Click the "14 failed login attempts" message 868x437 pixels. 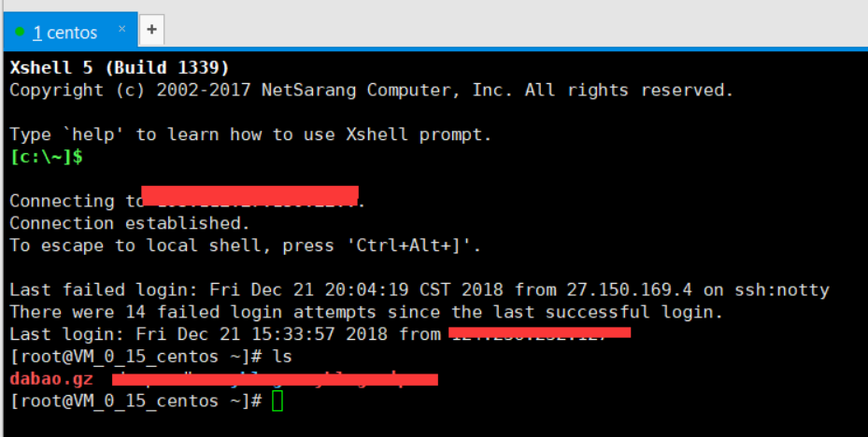tap(214, 312)
